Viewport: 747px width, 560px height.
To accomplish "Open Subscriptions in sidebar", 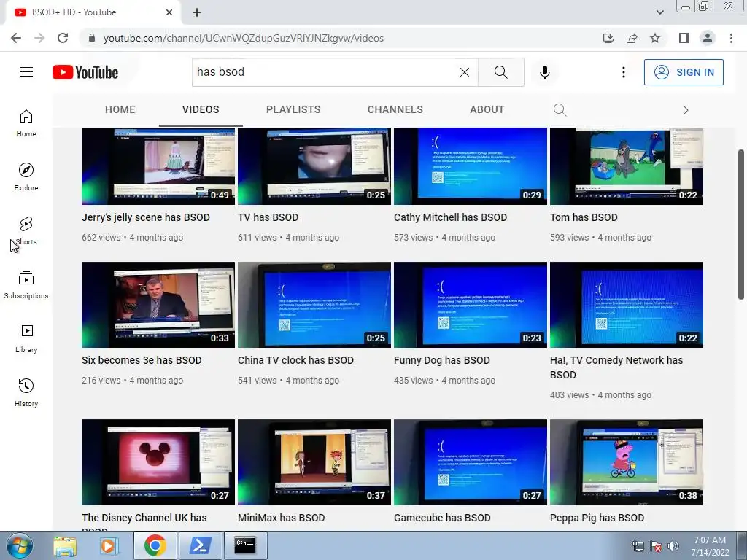I will 26,285.
